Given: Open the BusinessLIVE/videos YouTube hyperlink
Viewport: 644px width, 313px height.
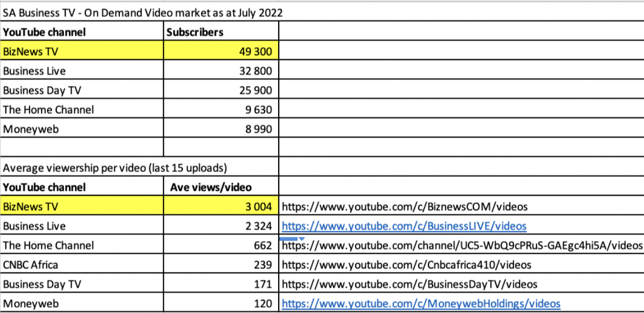Looking at the screenshot, I should (404, 226).
